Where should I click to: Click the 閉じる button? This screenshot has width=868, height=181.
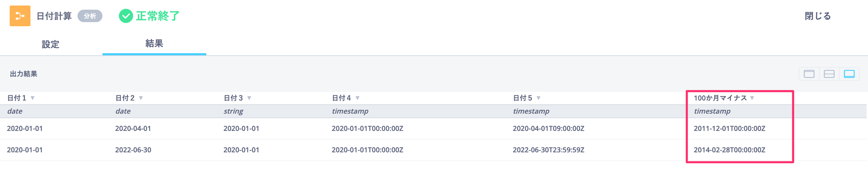[818, 16]
